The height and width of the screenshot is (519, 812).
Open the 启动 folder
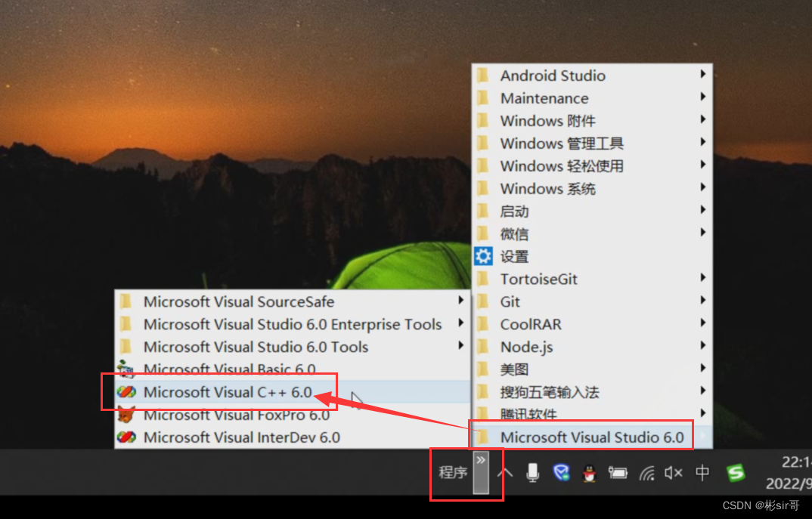pyautogui.click(x=592, y=211)
